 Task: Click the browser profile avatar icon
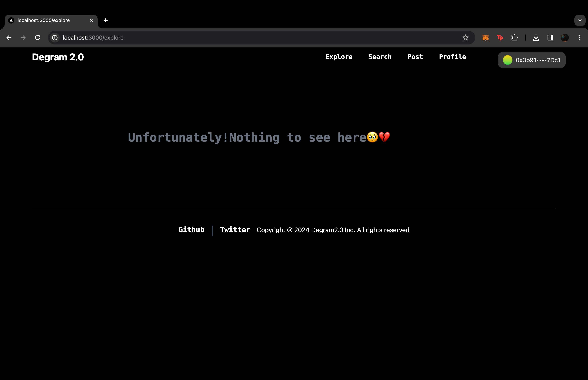pyautogui.click(x=565, y=38)
